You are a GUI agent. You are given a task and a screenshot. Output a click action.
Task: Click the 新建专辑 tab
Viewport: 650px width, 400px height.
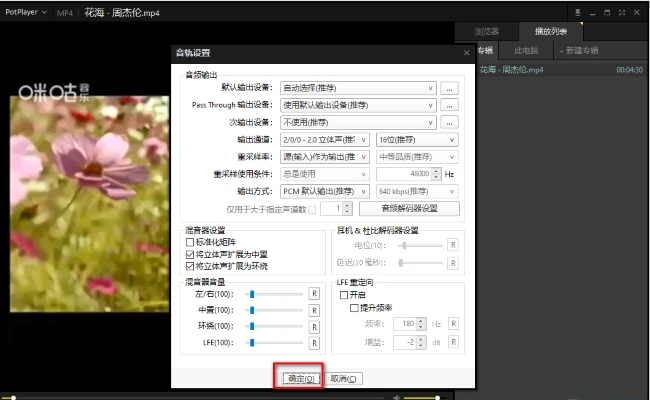point(579,51)
